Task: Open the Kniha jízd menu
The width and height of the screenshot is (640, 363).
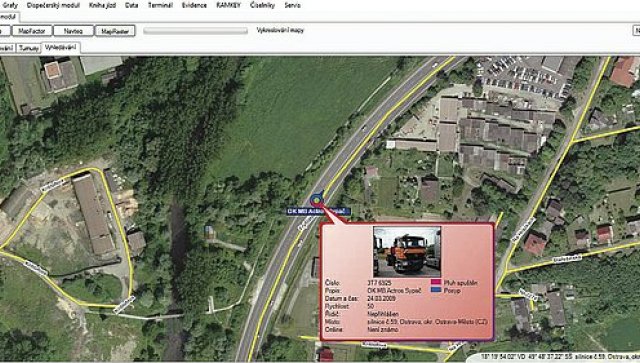Action: point(102,5)
